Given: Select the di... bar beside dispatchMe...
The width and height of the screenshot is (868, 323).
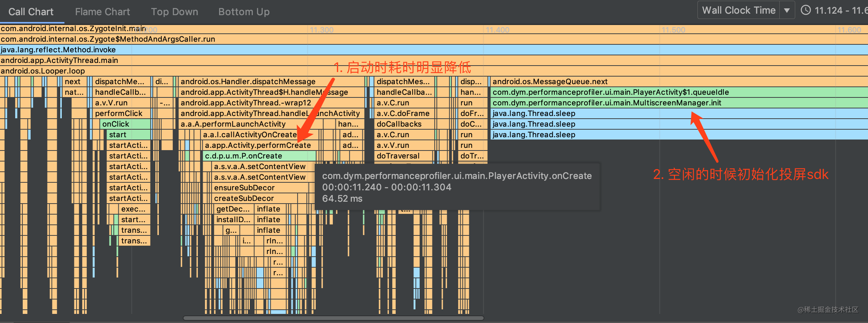Looking at the screenshot, I should click(163, 82).
